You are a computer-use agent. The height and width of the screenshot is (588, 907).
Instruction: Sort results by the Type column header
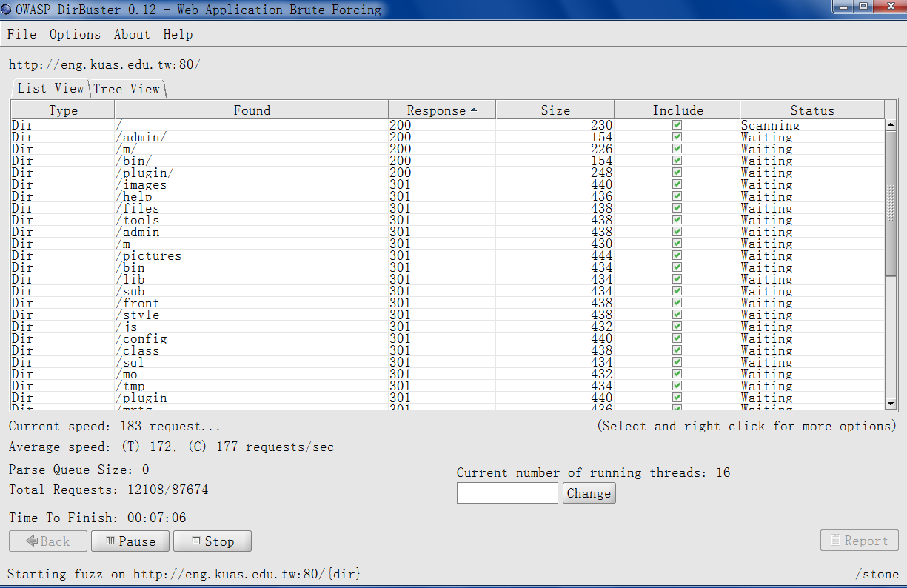coord(63,110)
